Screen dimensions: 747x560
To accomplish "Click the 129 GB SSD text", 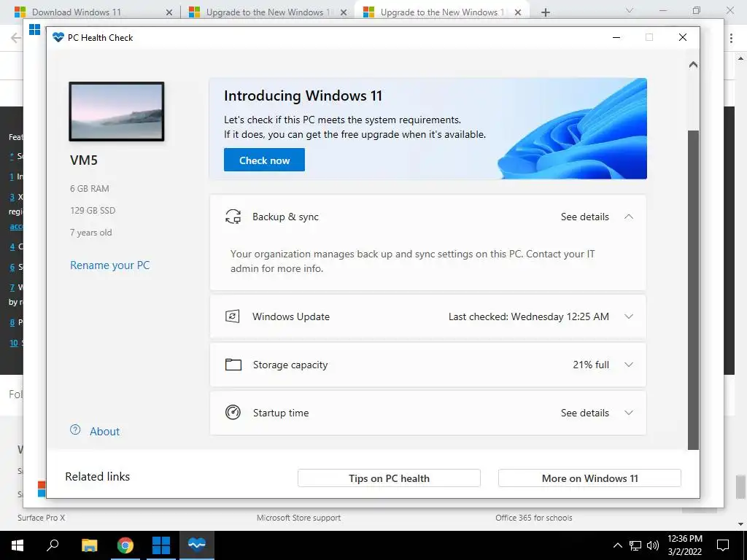I will (x=93, y=211).
